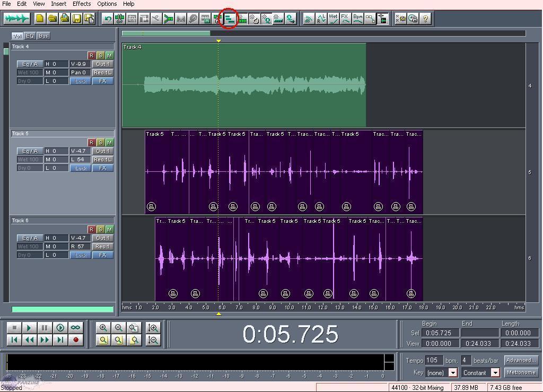This screenshot has height=392, width=543.
Task: Arm Track 4 for recording with R
Action: click(91, 55)
